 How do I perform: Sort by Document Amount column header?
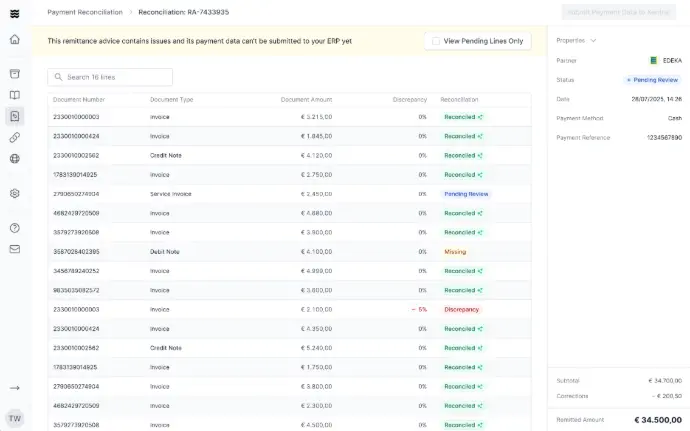pyautogui.click(x=306, y=100)
